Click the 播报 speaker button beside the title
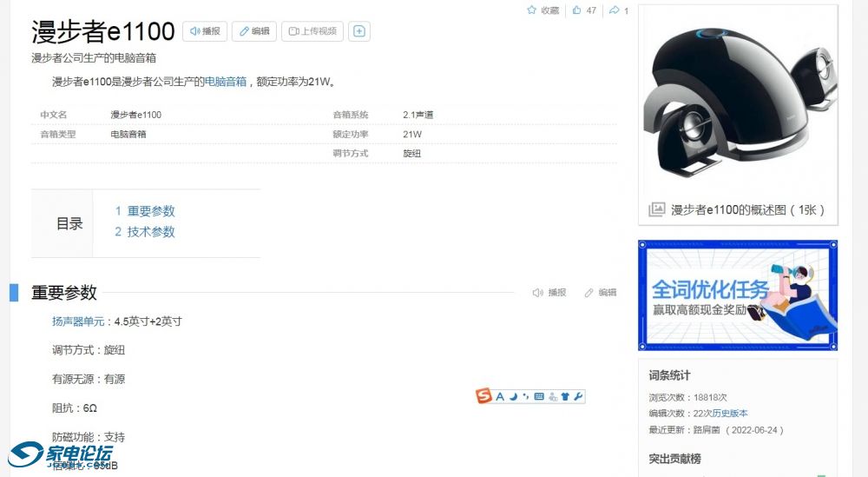The image size is (868, 477). (205, 31)
